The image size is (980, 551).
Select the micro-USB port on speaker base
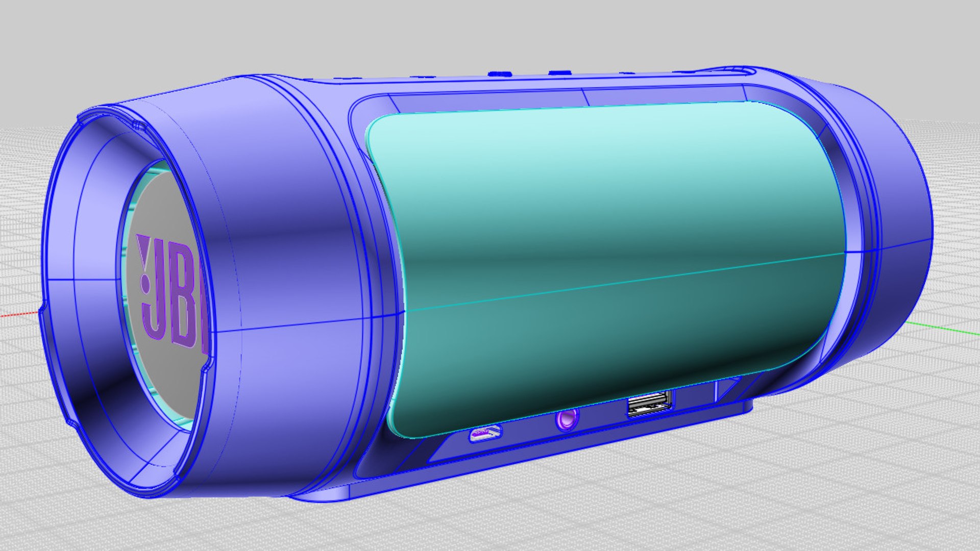[485, 433]
